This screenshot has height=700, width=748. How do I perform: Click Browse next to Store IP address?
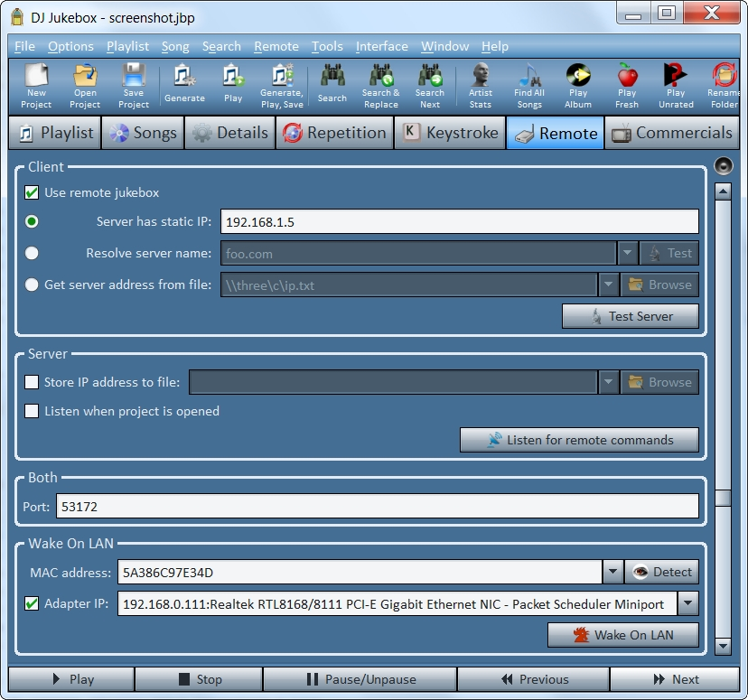(659, 382)
